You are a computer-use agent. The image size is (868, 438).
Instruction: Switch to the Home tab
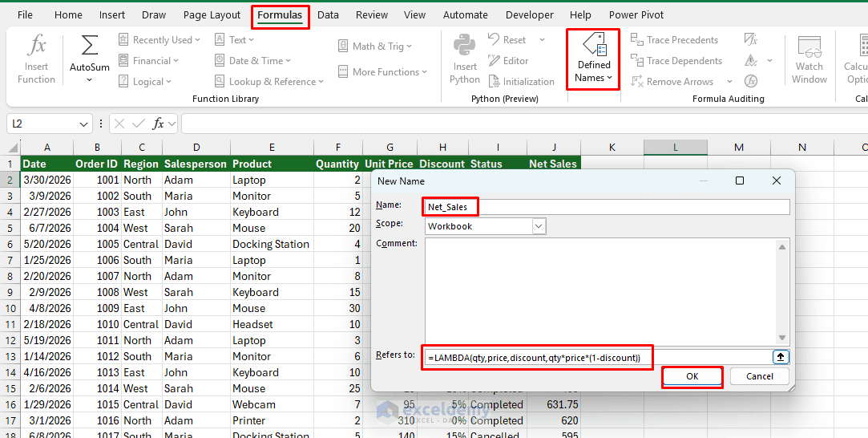pos(68,15)
